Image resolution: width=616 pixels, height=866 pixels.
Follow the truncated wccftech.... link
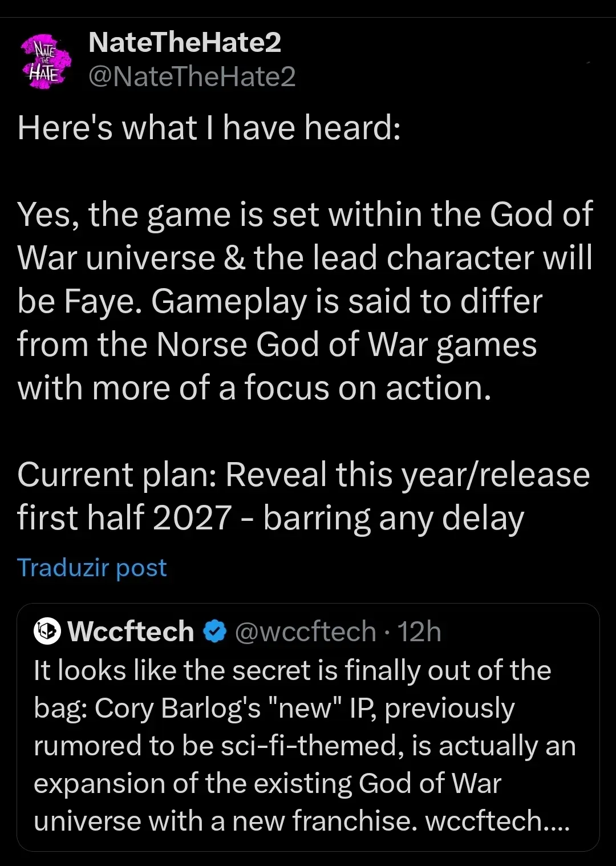coord(497,821)
